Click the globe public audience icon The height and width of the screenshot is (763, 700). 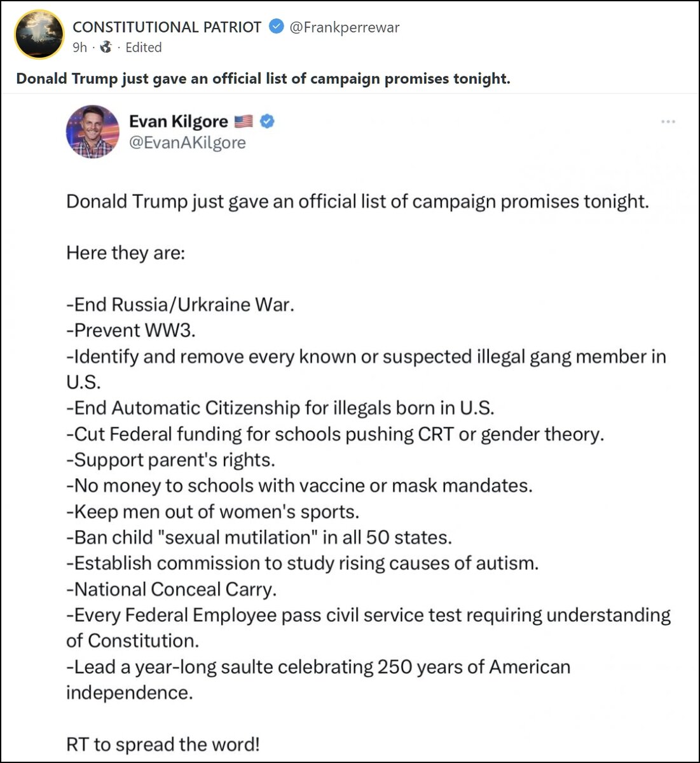point(106,47)
